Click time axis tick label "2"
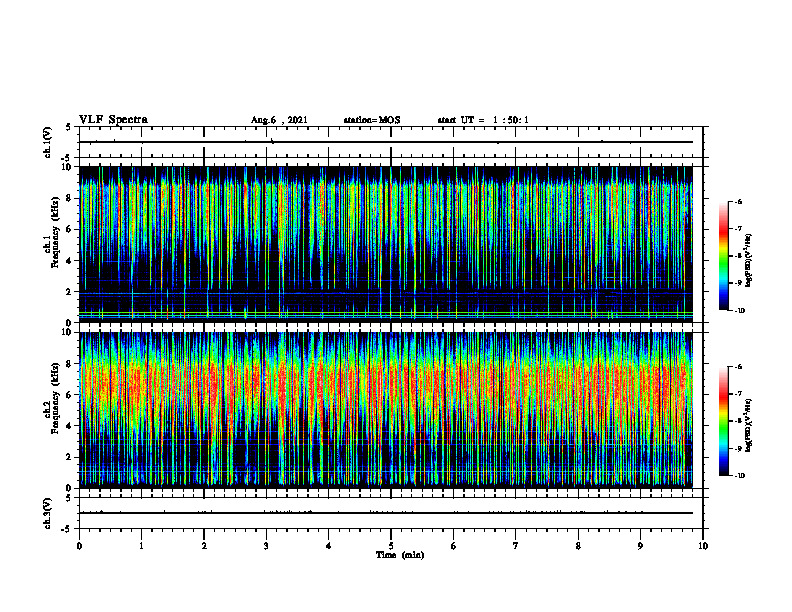792x612 pixels. click(x=204, y=546)
